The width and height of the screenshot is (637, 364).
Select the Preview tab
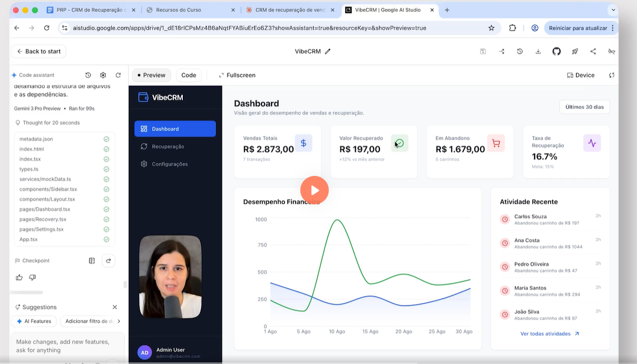(x=151, y=75)
